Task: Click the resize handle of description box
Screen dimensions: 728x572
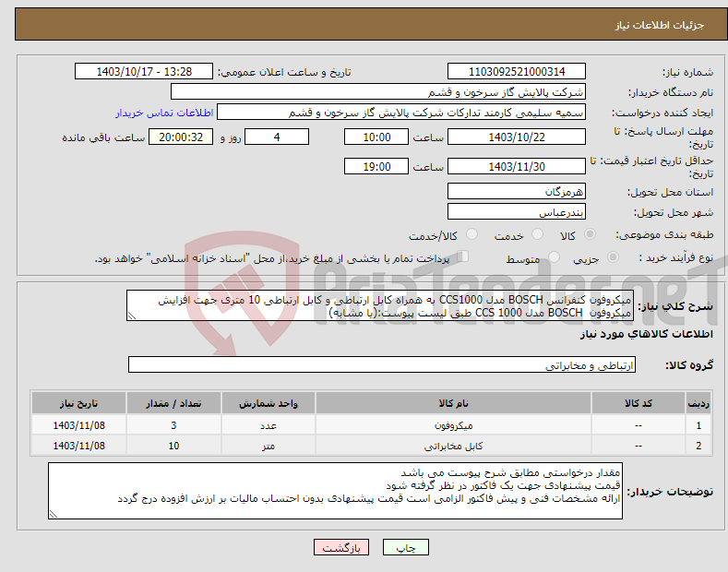Action: click(x=132, y=316)
